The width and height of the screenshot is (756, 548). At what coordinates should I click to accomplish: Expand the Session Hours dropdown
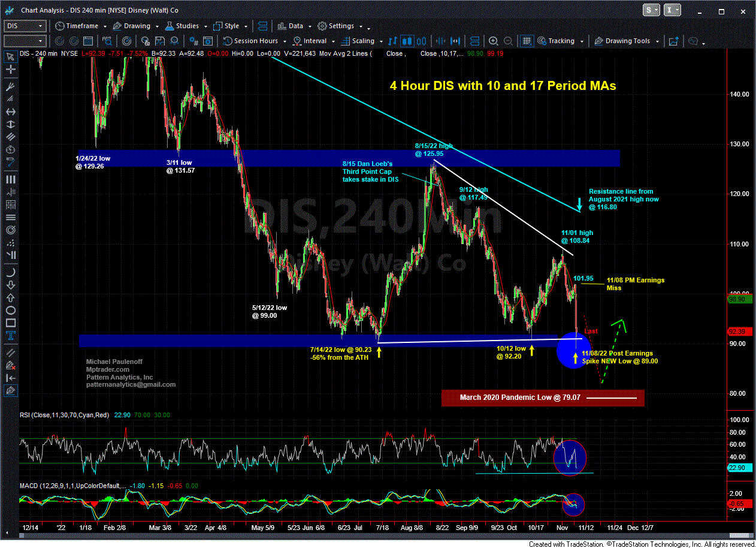click(284, 41)
